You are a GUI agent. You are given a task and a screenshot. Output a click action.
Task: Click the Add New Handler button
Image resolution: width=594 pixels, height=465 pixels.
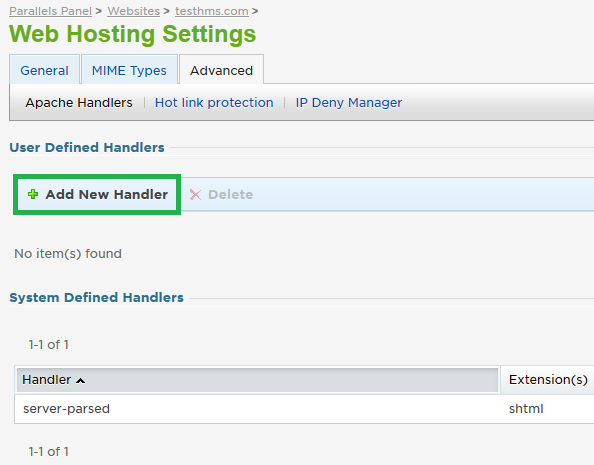coord(97,194)
